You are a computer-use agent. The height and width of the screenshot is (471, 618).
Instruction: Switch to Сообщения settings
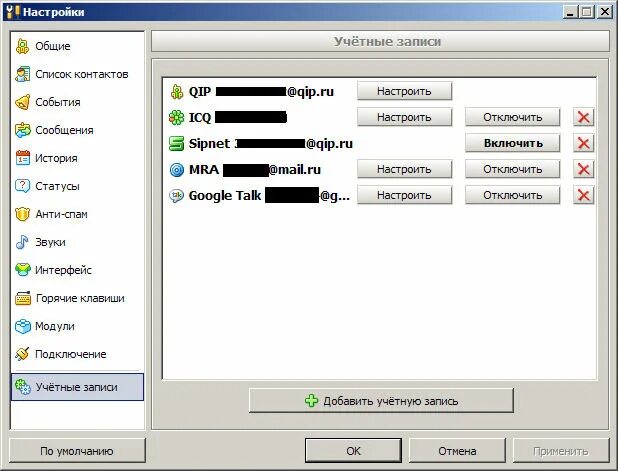[78, 130]
